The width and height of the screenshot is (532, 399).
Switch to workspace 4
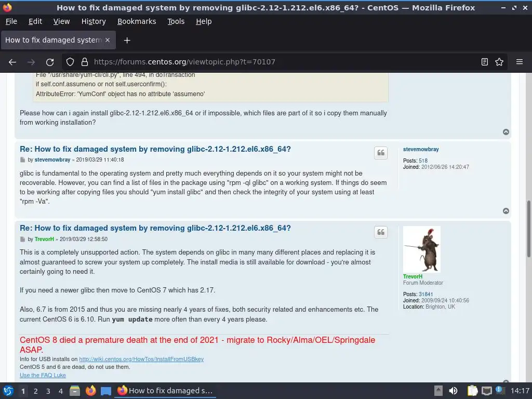61,391
